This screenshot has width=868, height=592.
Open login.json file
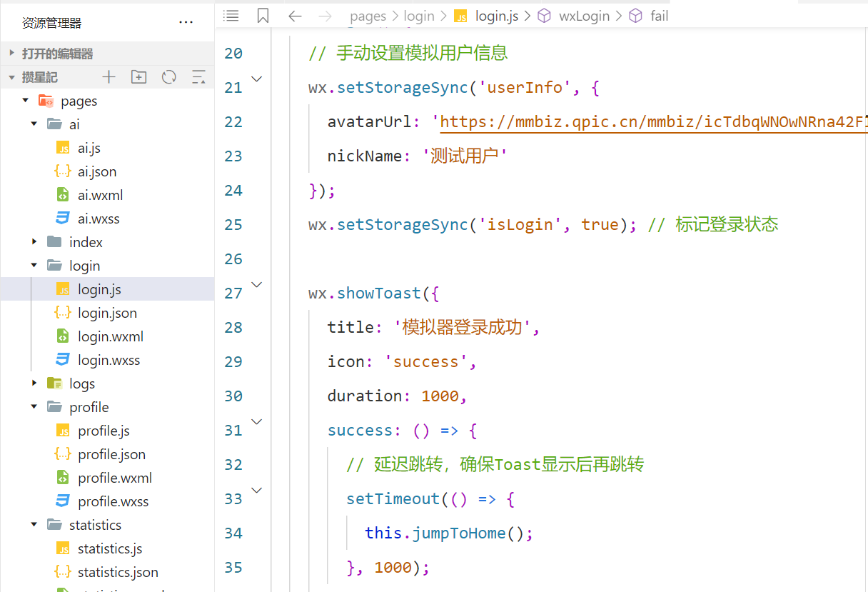click(107, 313)
